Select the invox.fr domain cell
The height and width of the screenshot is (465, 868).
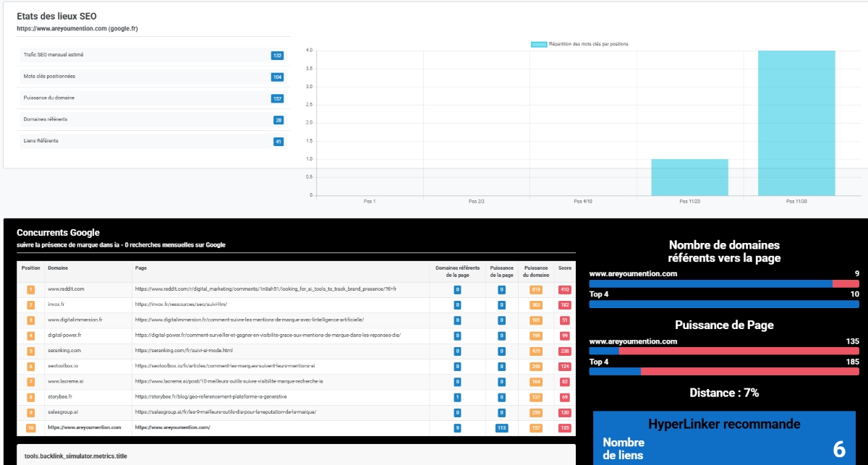(56, 304)
